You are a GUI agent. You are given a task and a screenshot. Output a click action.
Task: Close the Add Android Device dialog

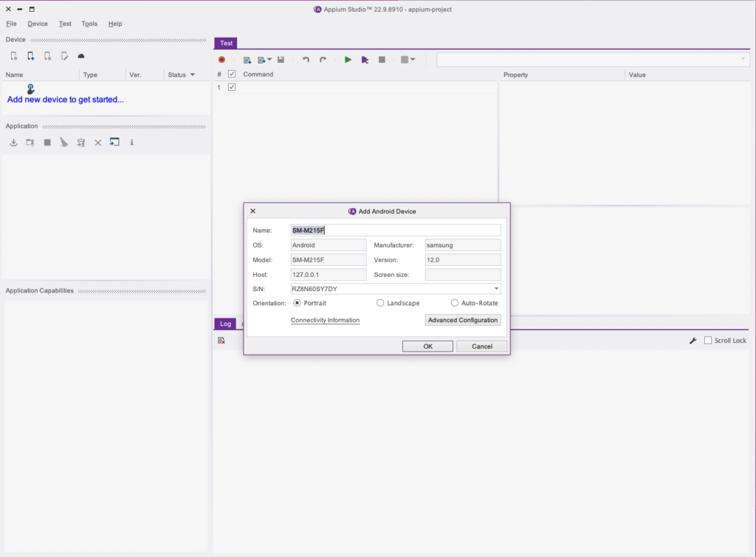tap(252, 211)
